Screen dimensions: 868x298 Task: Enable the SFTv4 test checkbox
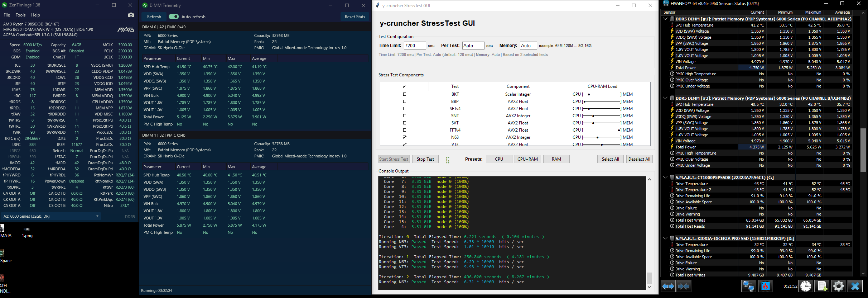(x=405, y=109)
